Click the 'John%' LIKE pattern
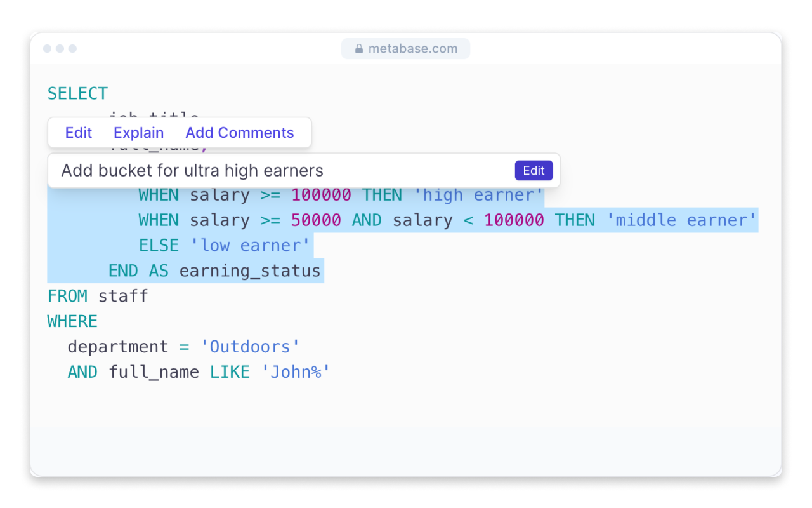Viewport: 812px width, 508px height. [296, 373]
